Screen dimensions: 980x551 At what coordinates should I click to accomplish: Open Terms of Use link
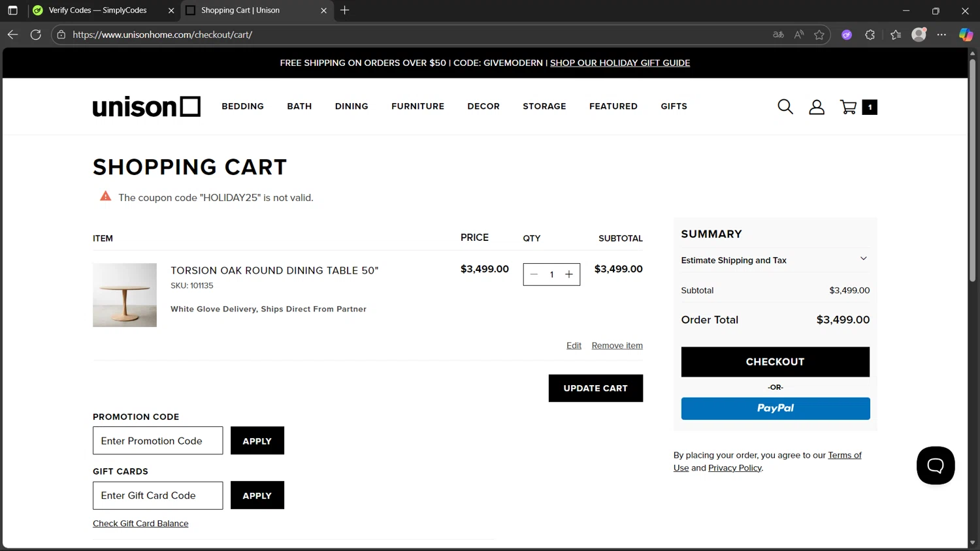pyautogui.click(x=844, y=456)
